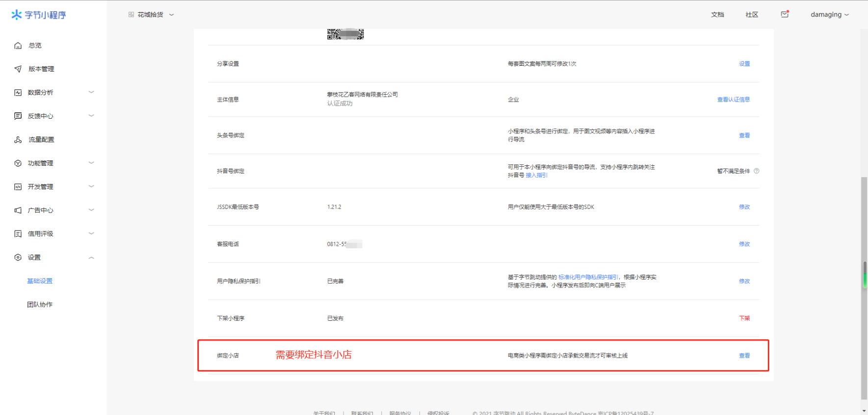Click the 流量配置 icon
Viewport: 868px width, 415px height.
click(x=18, y=140)
